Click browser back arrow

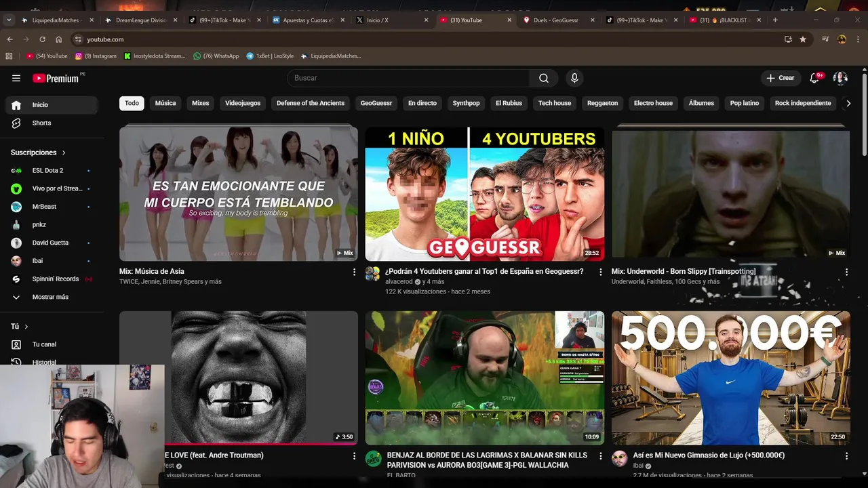pos(9,39)
